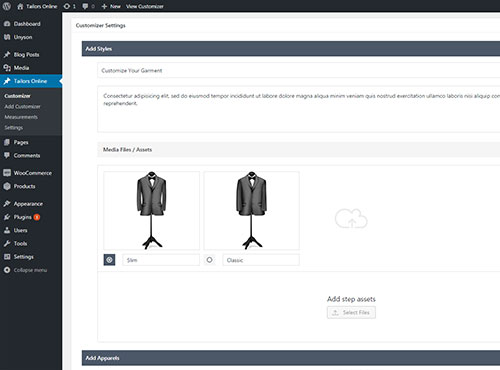Open the comments bubble in admin bar

[x=88, y=6]
